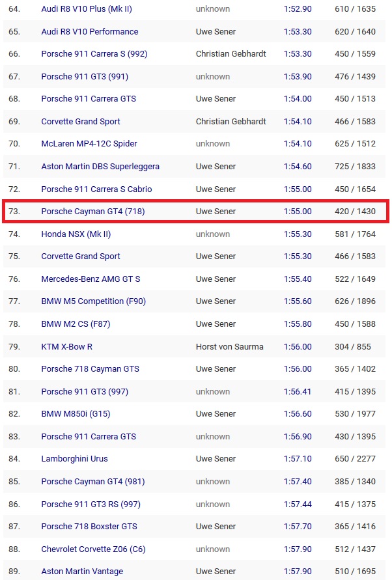Open the McLaren MP4-12C Spider entry
Viewport: 392px width, 580px height.
coord(89,144)
